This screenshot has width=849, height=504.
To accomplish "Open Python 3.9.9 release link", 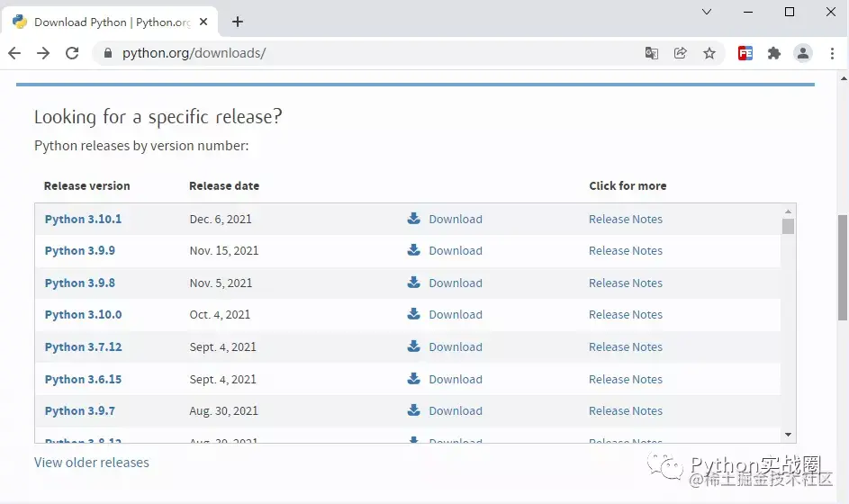I will (79, 250).
